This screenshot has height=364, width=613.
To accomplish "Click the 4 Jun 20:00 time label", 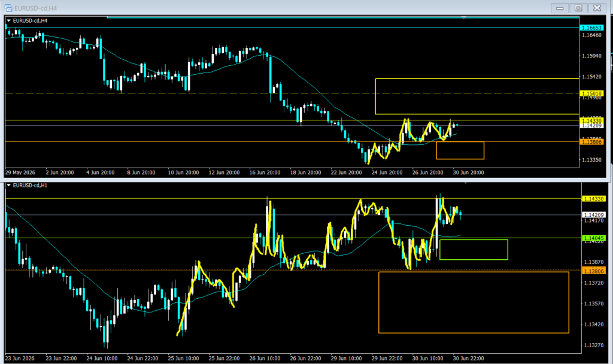I will [x=101, y=172].
